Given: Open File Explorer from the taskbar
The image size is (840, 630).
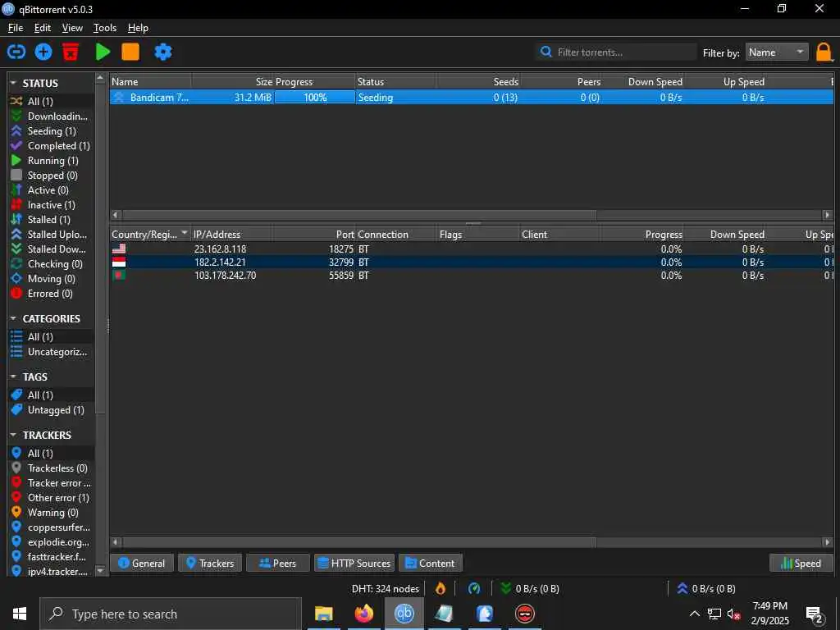Looking at the screenshot, I should click(323, 614).
